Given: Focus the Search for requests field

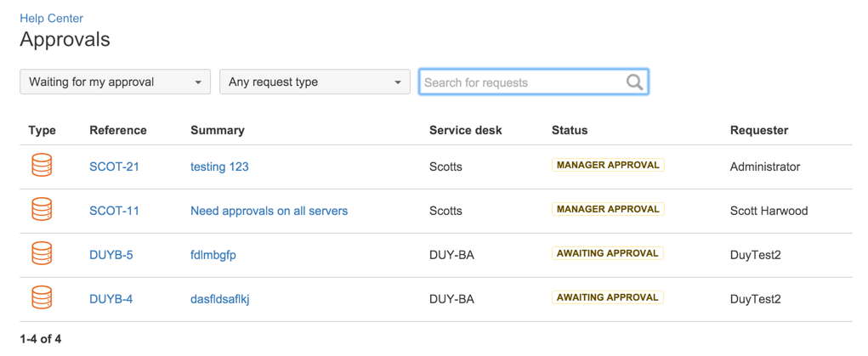Looking at the screenshot, I should click(x=534, y=82).
